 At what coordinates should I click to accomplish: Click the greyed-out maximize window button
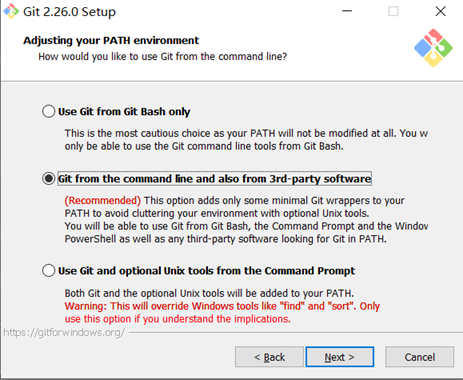[x=393, y=11]
